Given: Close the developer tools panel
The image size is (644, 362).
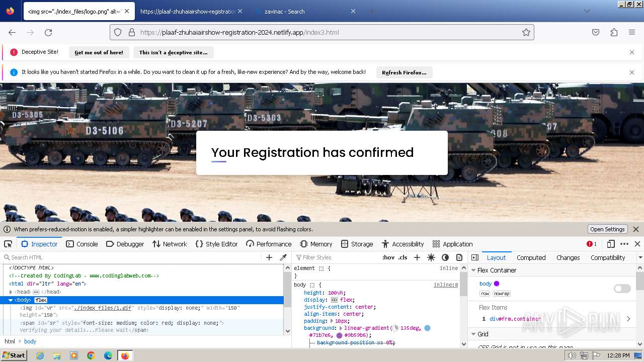Looking at the screenshot, I should point(637,244).
